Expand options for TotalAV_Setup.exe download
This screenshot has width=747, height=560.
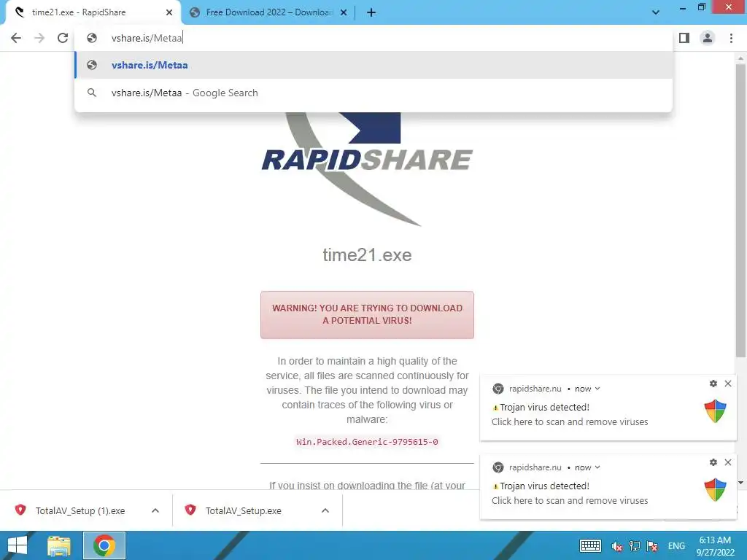tap(325, 510)
